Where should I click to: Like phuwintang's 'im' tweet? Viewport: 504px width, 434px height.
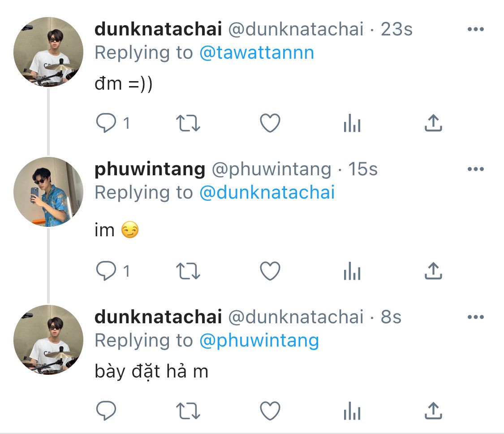[x=270, y=271]
